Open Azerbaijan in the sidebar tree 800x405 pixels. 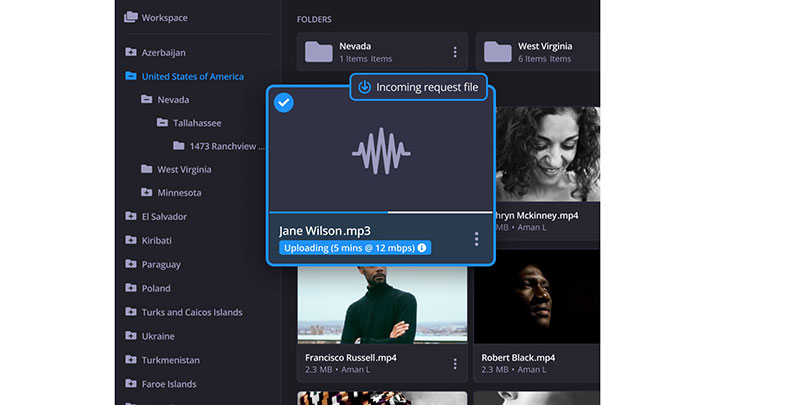click(x=163, y=53)
